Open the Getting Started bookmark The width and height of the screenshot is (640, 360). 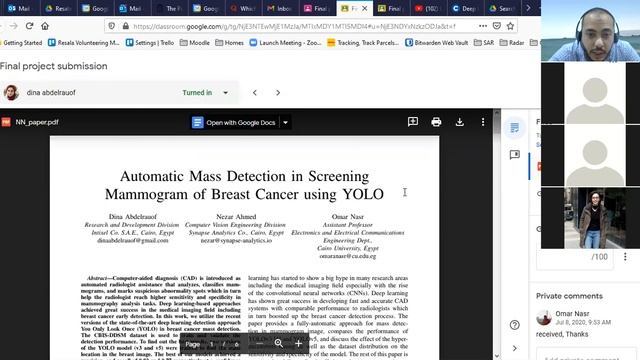point(21,42)
